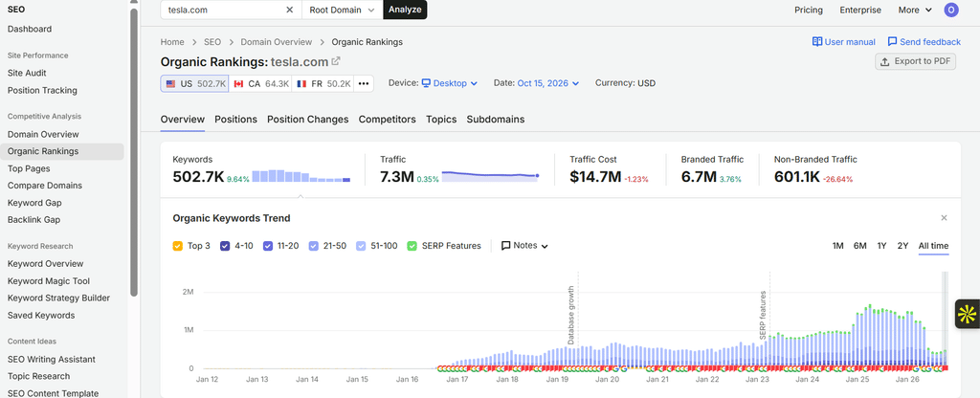Open the yellow asterisk widget

click(968, 314)
